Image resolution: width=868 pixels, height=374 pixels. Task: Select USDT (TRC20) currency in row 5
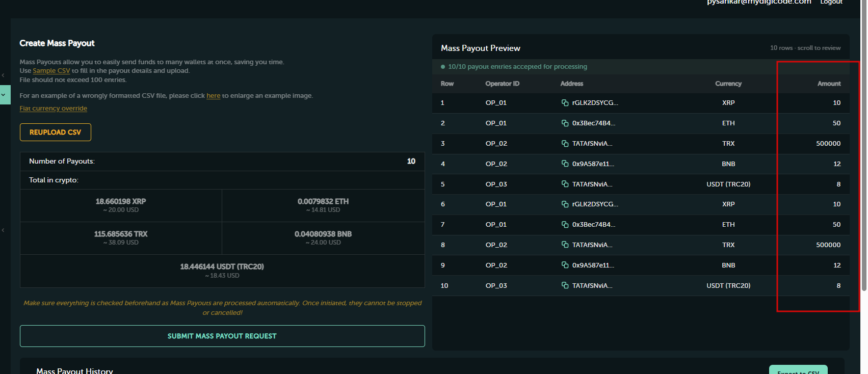click(x=728, y=184)
